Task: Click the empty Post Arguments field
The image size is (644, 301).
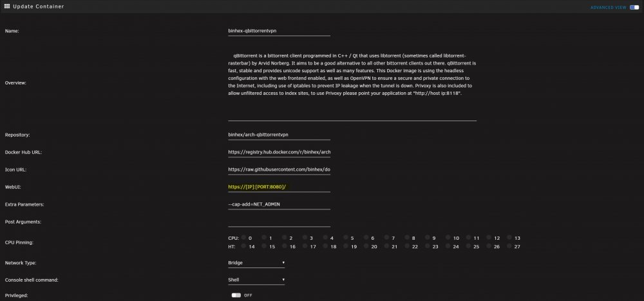Action: click(x=279, y=222)
